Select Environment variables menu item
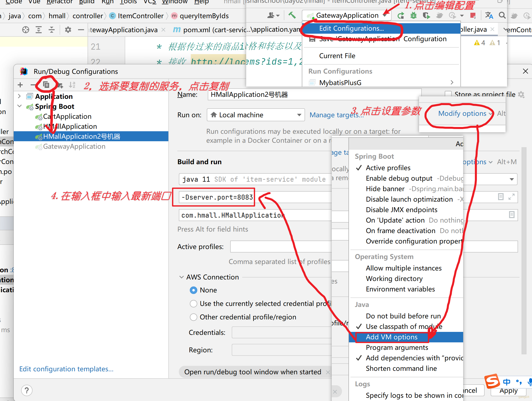The width and height of the screenshot is (532, 401). click(406, 289)
